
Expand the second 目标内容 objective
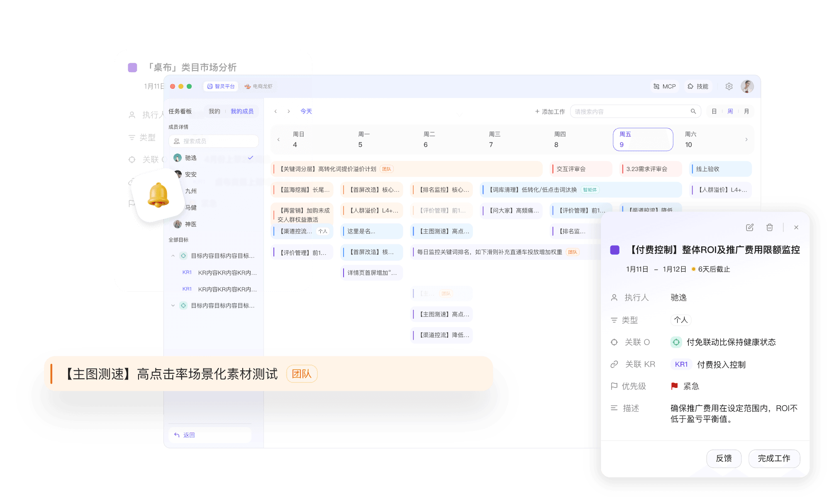click(173, 305)
